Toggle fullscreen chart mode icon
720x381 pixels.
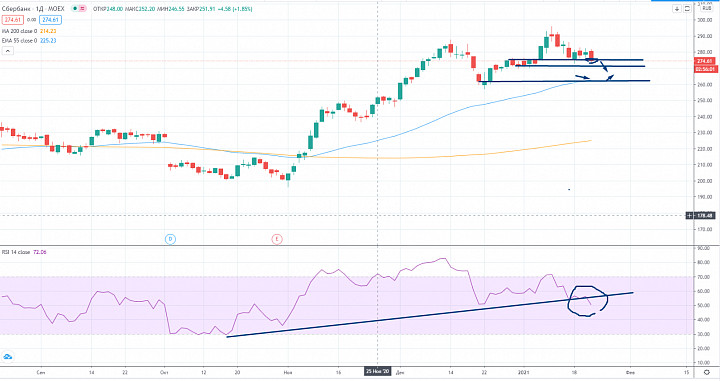687,9
